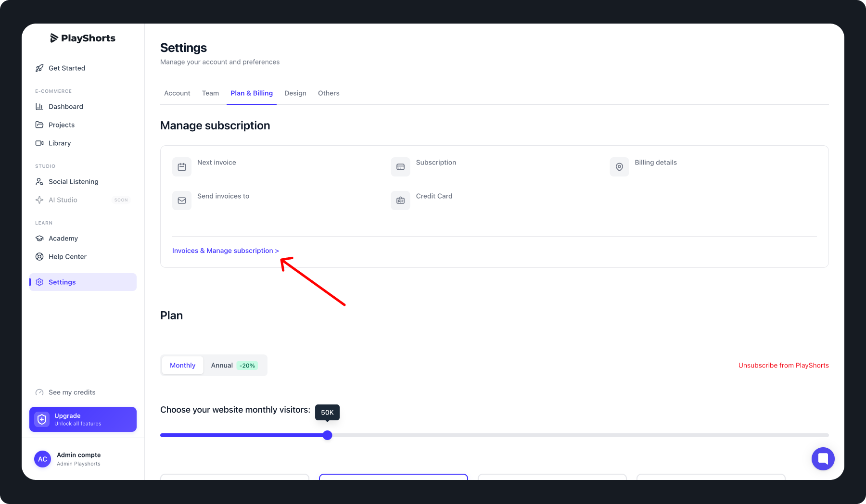Select the Plan & Billing tab
Image resolution: width=866 pixels, height=504 pixels.
[252, 93]
